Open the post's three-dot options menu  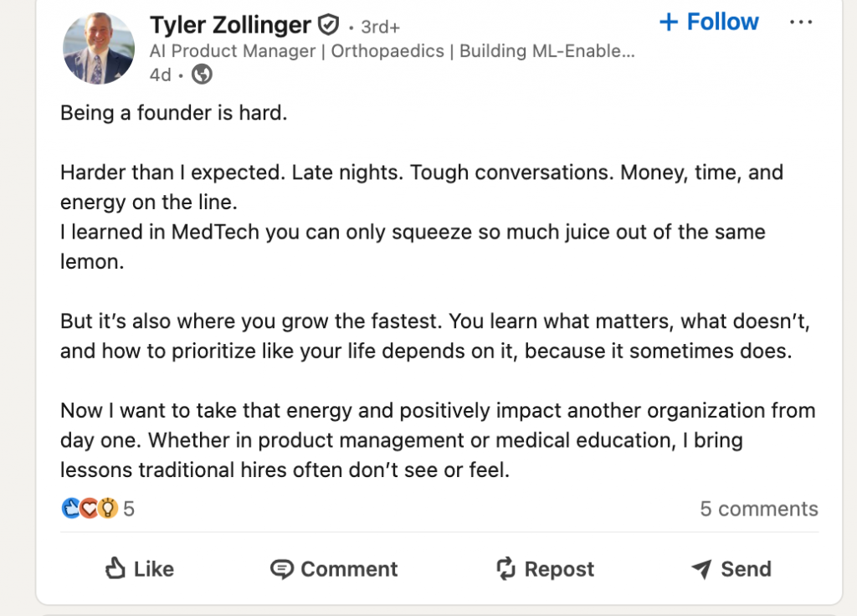tap(802, 23)
